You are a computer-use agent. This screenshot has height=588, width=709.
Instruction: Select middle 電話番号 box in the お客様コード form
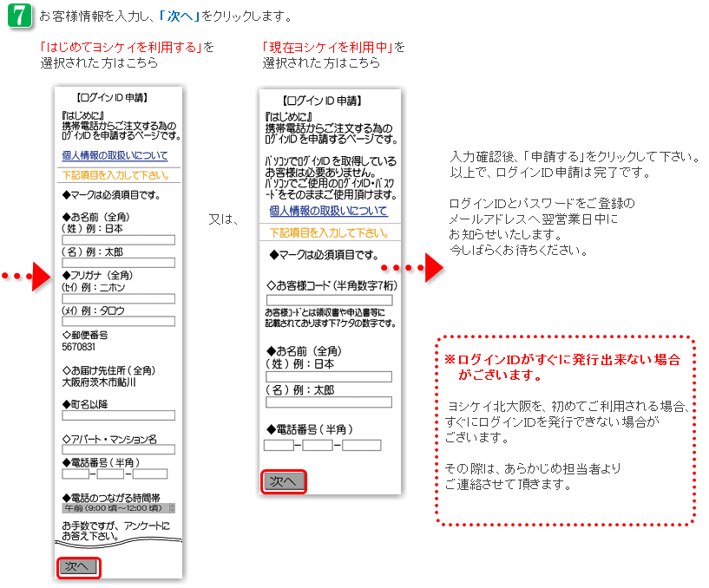coord(318,446)
